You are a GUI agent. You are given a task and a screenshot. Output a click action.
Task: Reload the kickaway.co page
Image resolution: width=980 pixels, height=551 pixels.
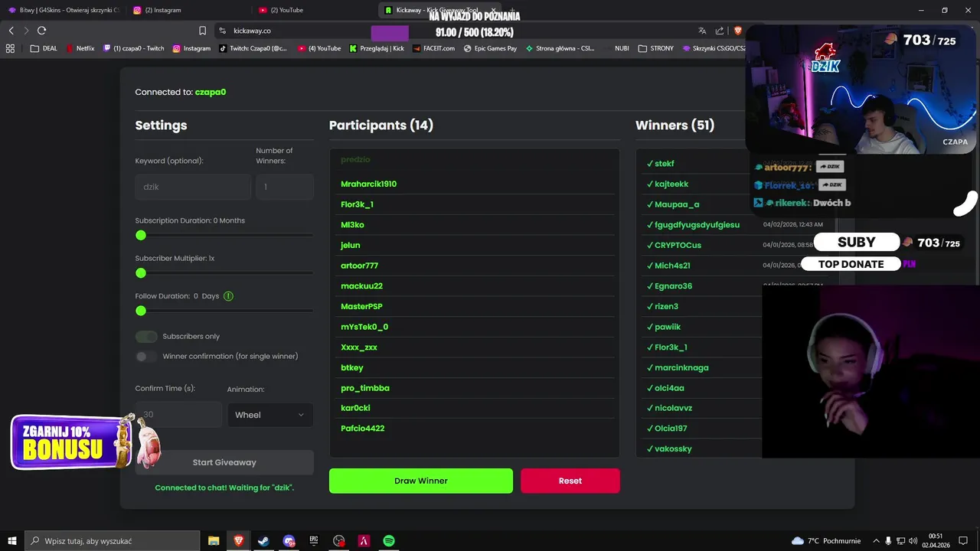(41, 31)
